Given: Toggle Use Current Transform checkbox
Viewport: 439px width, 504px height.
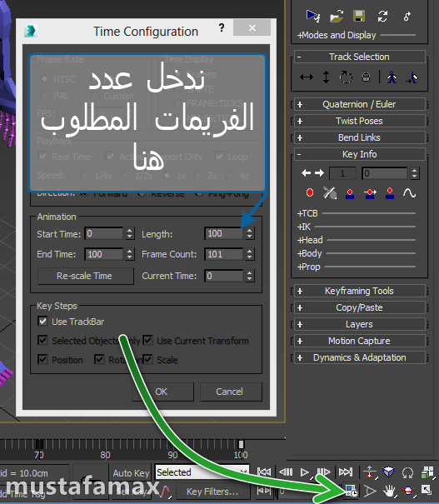Looking at the screenshot, I should (147, 340).
